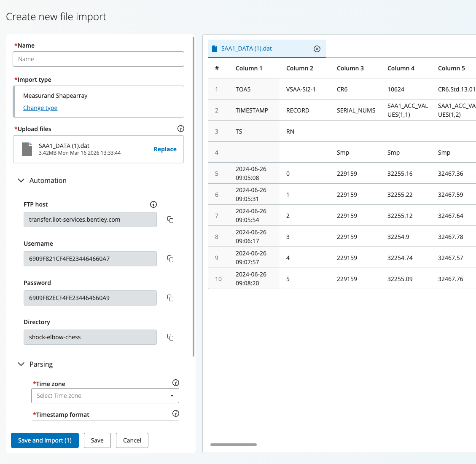476x464 pixels.
Task: Click the horizontal scrollbar under the table
Action: 234,444
